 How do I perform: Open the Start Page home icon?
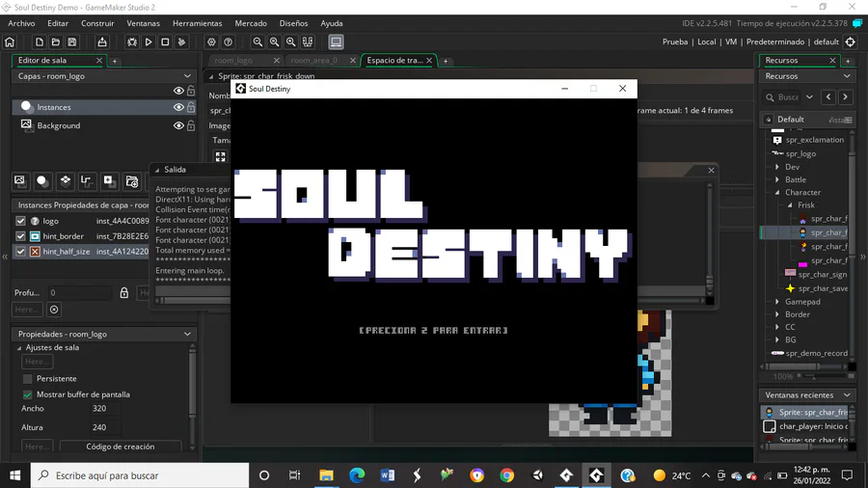click(x=10, y=42)
